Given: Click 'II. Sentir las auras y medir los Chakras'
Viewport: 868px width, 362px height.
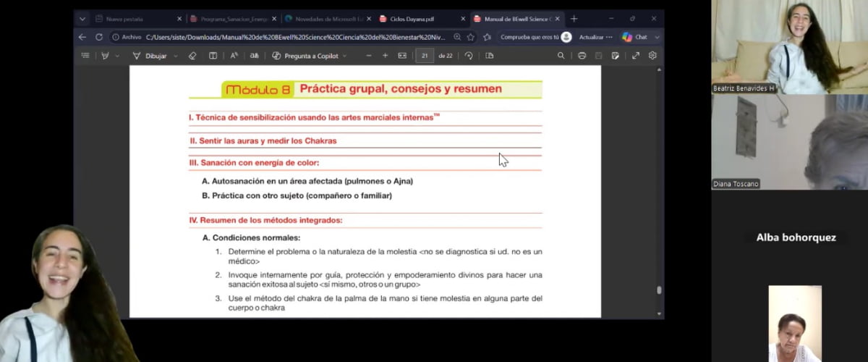Looking at the screenshot, I should click(263, 140).
